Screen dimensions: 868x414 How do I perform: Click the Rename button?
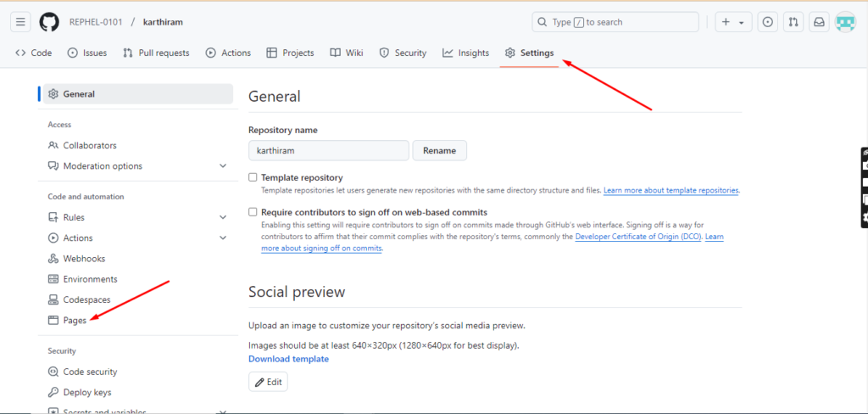pos(439,151)
